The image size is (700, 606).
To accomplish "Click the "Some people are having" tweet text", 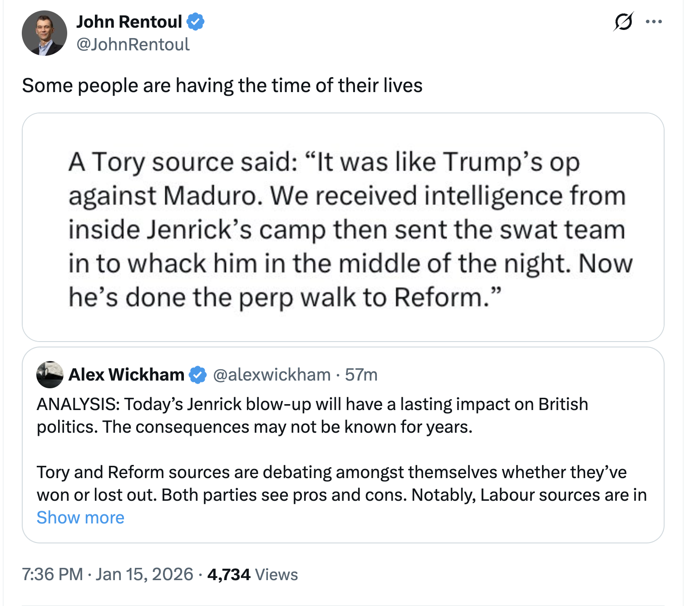I will [x=222, y=86].
